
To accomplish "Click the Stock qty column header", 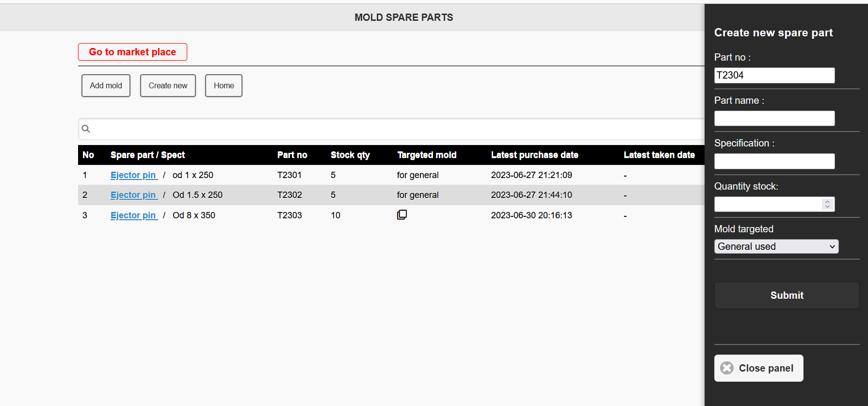I will click(x=350, y=155).
